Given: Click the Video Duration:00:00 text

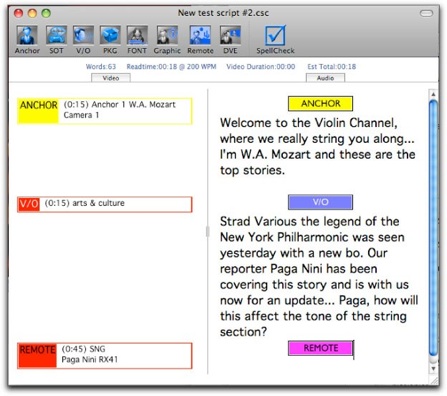Looking at the screenshot, I should click(261, 67).
